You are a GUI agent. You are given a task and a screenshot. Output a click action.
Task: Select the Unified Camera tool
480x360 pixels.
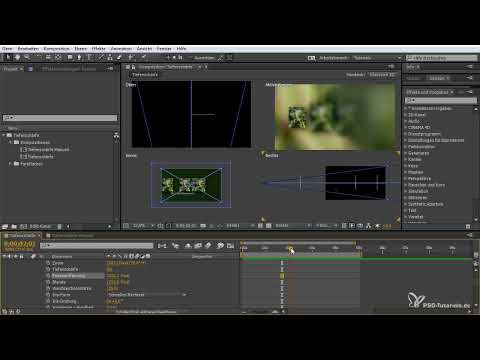(x=48, y=57)
